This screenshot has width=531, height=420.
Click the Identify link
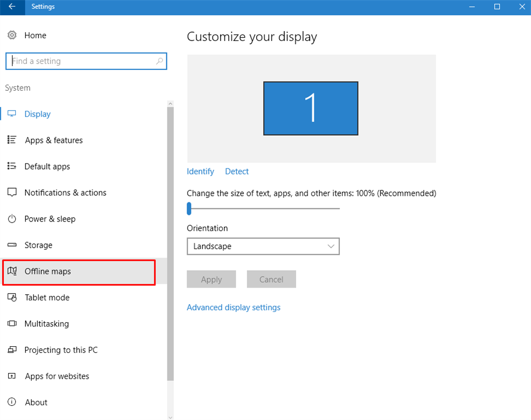pos(200,171)
